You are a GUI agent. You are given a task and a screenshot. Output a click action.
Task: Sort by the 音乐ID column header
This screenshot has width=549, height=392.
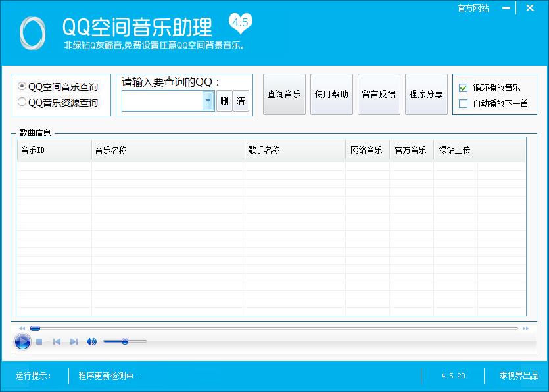point(55,150)
